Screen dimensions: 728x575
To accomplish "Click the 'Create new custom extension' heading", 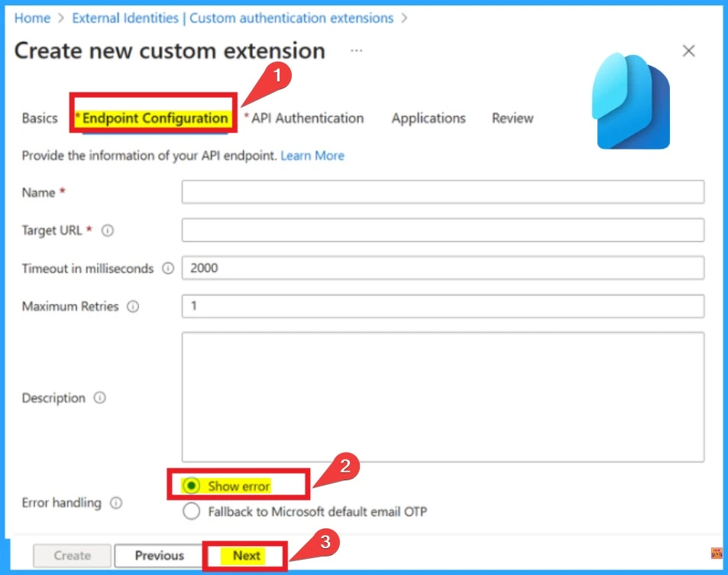I will (170, 50).
